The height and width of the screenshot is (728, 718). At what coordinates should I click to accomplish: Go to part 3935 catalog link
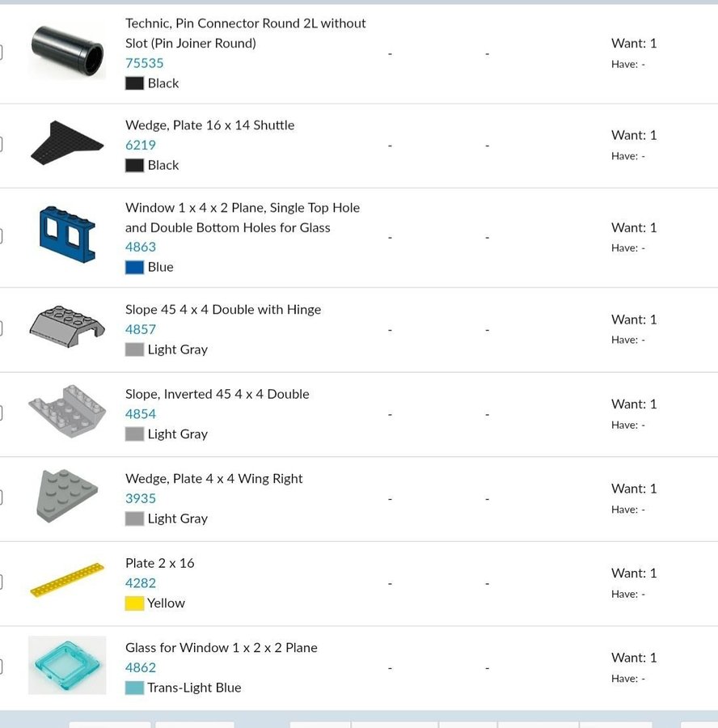pos(141,498)
